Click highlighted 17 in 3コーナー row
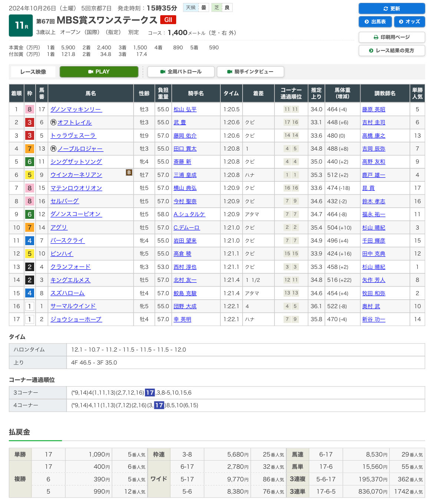This screenshot has height=504, width=434. tap(150, 393)
